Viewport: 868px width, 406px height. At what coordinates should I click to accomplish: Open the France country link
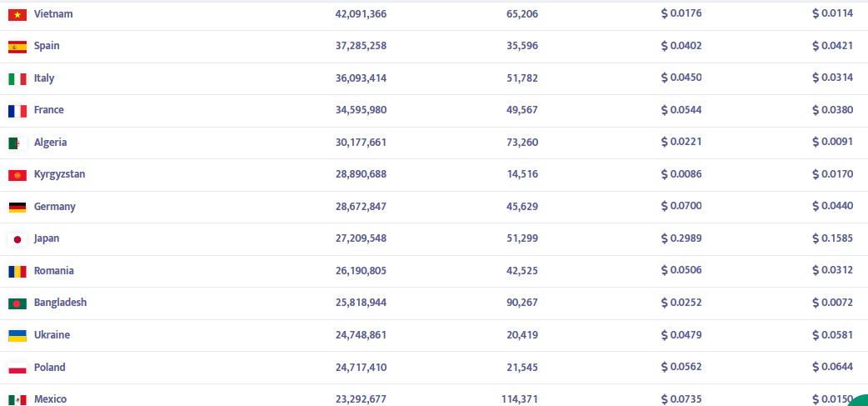[48, 110]
